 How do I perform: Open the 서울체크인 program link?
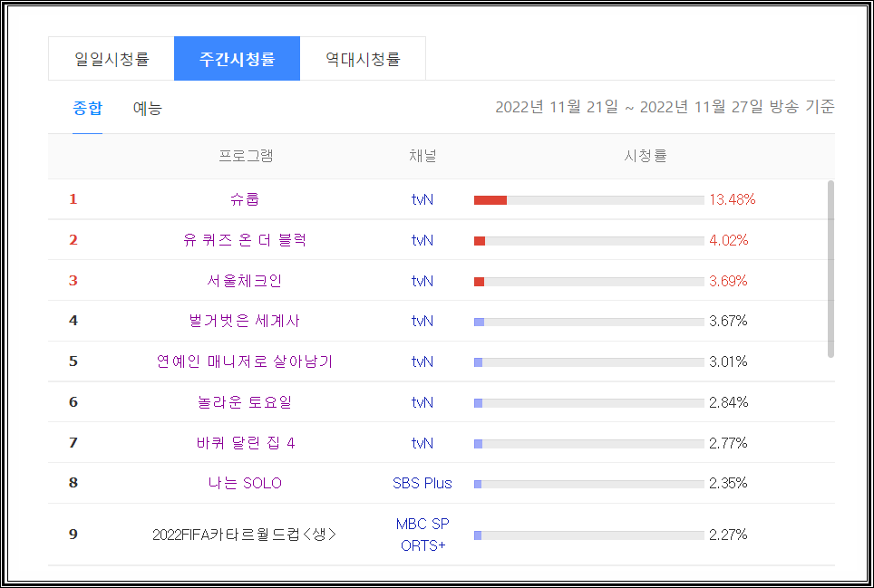pyautogui.click(x=245, y=280)
